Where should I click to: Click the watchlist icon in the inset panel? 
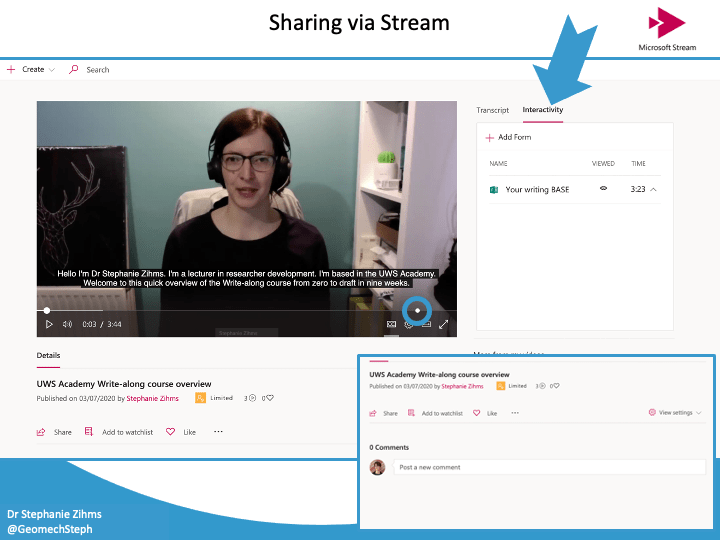[x=411, y=413]
